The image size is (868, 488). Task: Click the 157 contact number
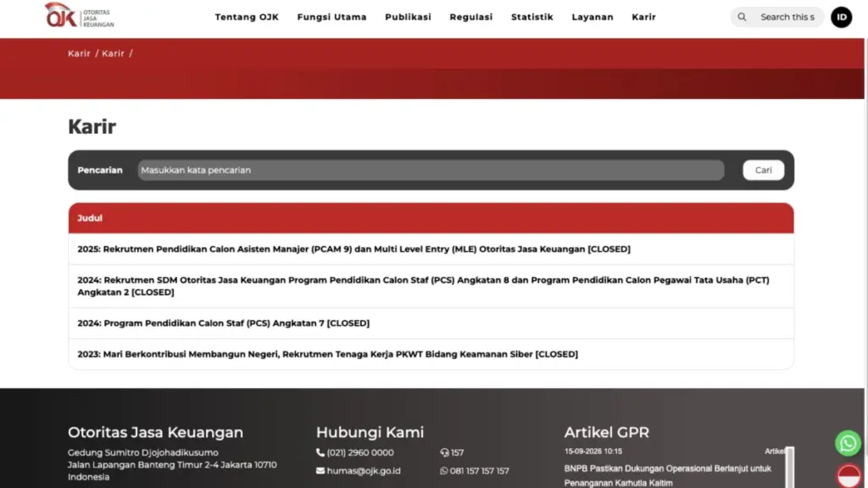tap(457, 452)
